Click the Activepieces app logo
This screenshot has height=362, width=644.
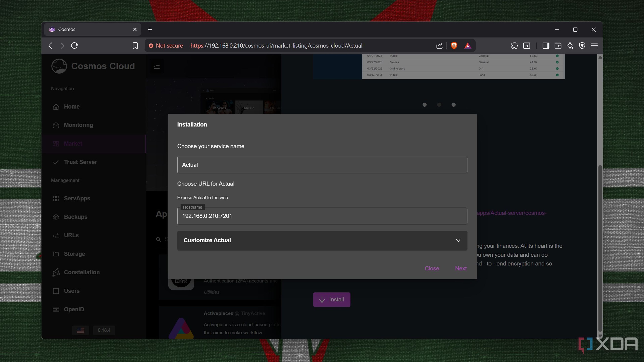(181, 328)
